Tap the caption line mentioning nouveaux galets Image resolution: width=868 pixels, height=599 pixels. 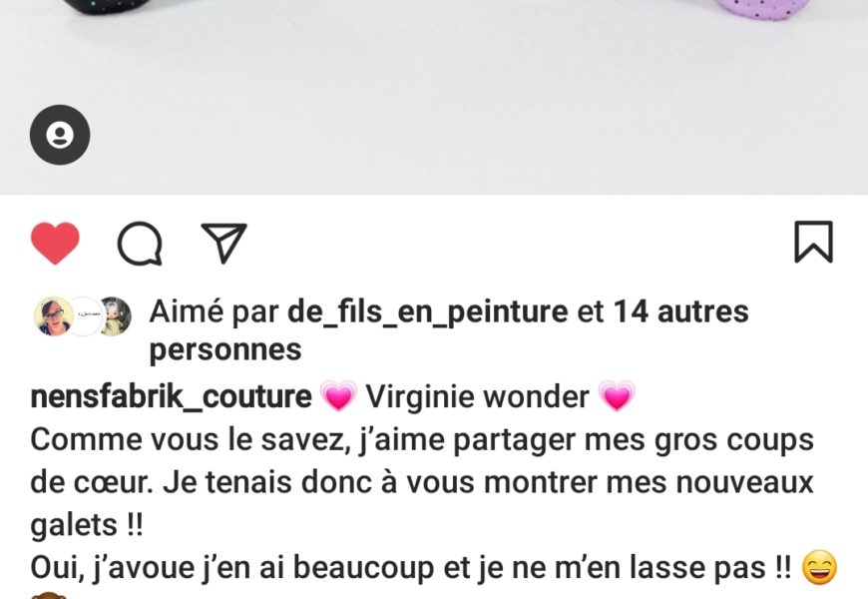pos(422,482)
